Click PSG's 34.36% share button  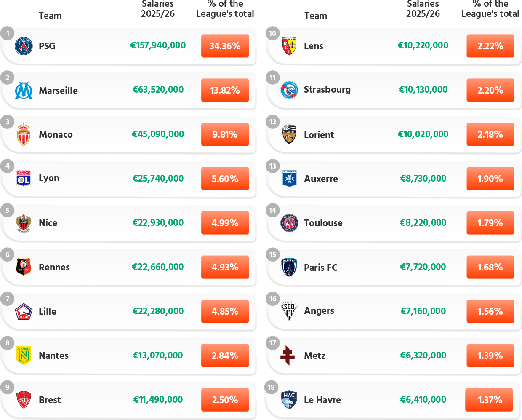225,46
